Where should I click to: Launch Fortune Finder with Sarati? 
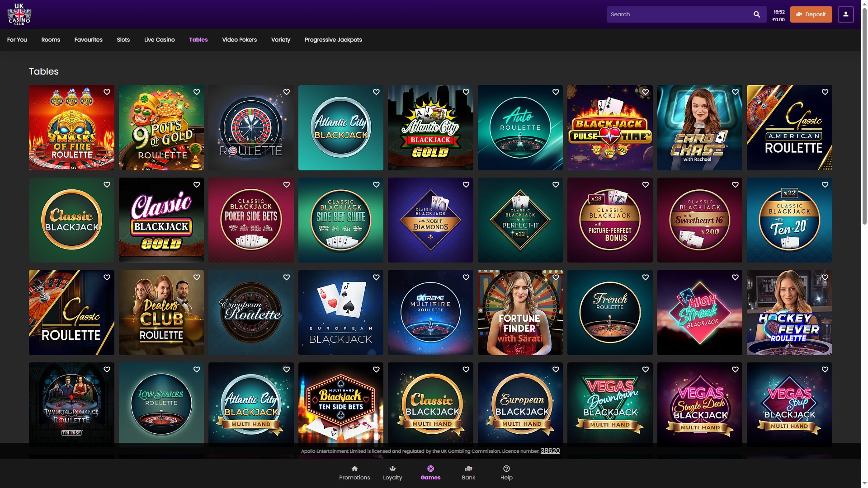[520, 313]
